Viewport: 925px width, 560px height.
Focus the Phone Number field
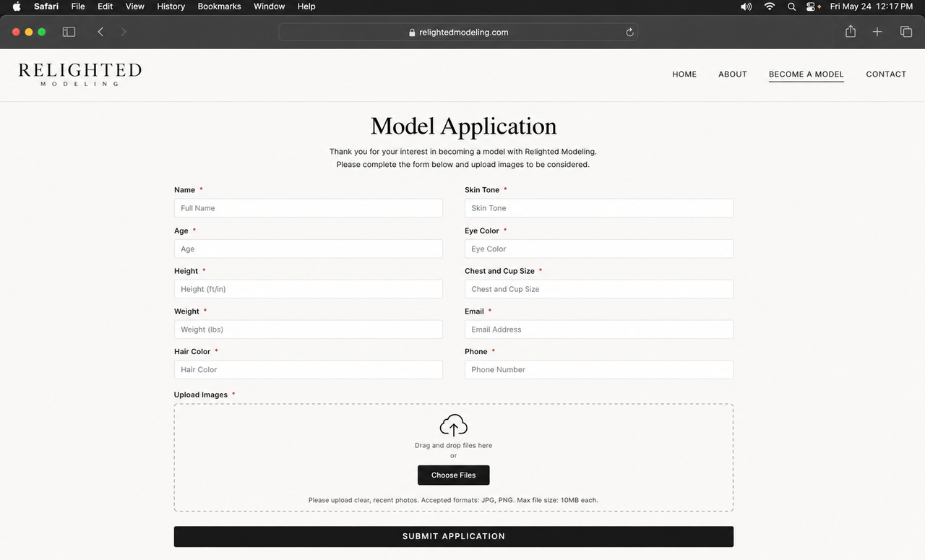(599, 369)
